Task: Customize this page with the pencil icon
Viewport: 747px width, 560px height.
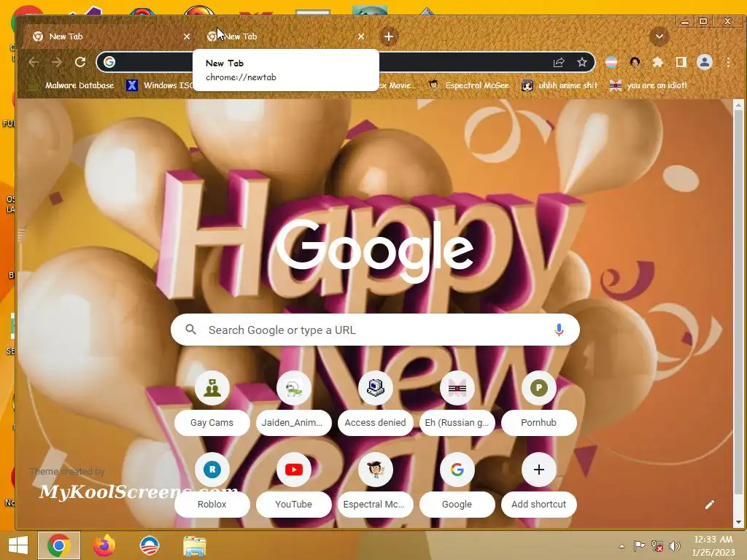Action: 710,505
